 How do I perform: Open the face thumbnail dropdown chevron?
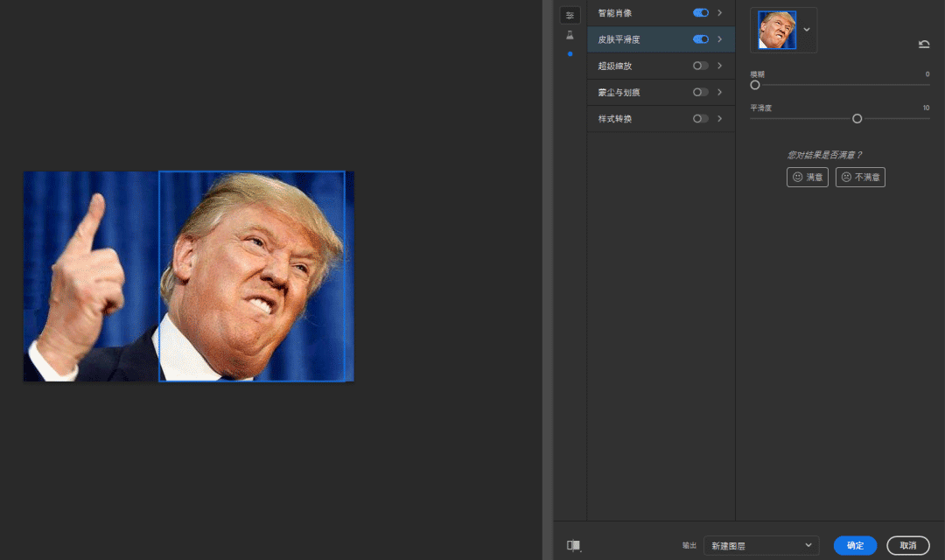tap(806, 29)
